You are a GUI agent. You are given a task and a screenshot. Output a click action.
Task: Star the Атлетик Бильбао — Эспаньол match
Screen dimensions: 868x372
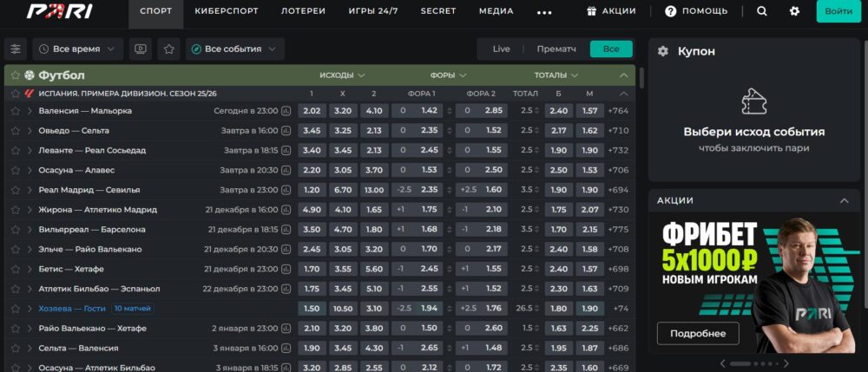(16, 289)
